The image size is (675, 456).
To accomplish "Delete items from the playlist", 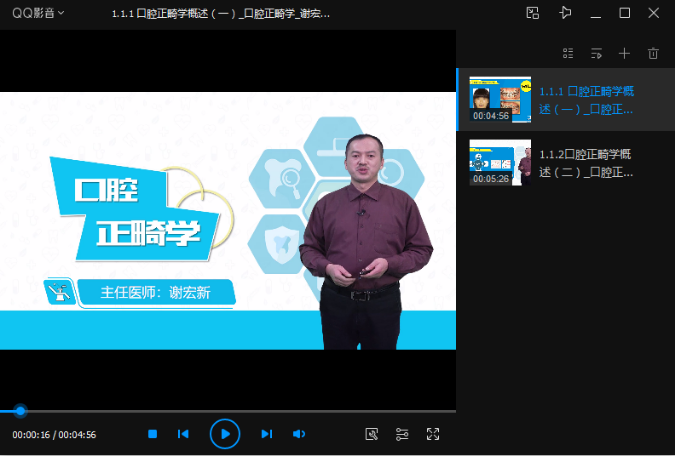I will (x=653, y=53).
